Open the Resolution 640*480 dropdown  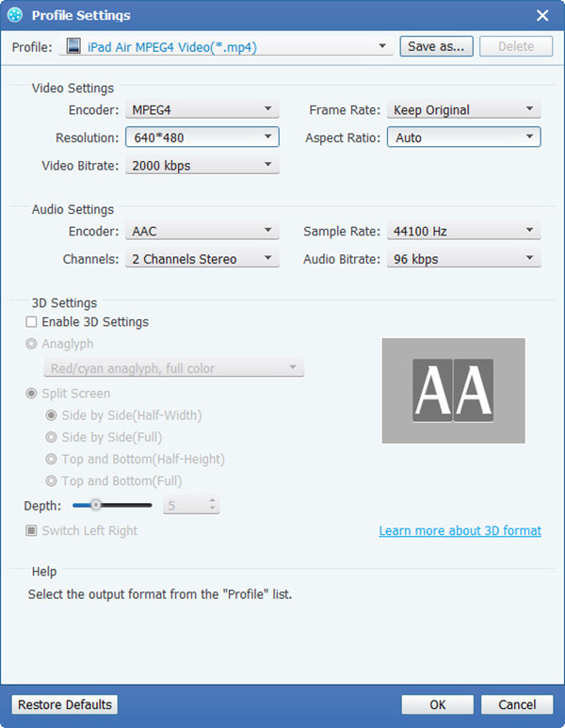click(267, 138)
